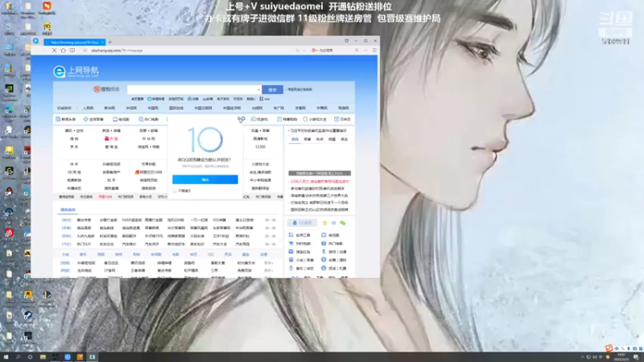Open the bookmarks book icon in toolbar
Screen dimensions: 644x362
[x=72, y=51]
